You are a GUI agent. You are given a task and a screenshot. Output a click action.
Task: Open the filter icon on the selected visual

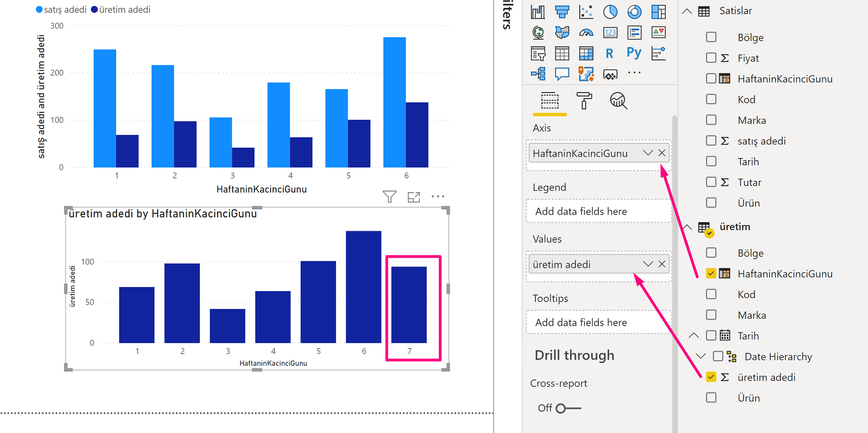390,197
